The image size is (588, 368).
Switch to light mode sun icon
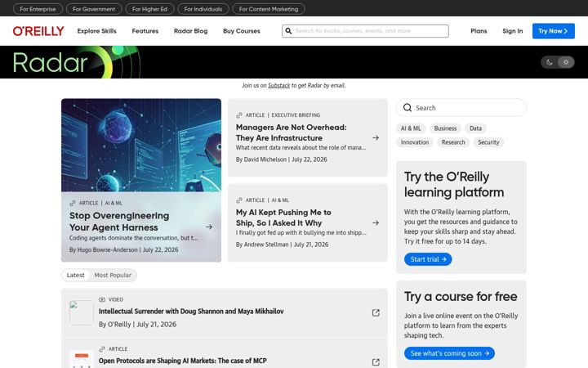(x=565, y=62)
